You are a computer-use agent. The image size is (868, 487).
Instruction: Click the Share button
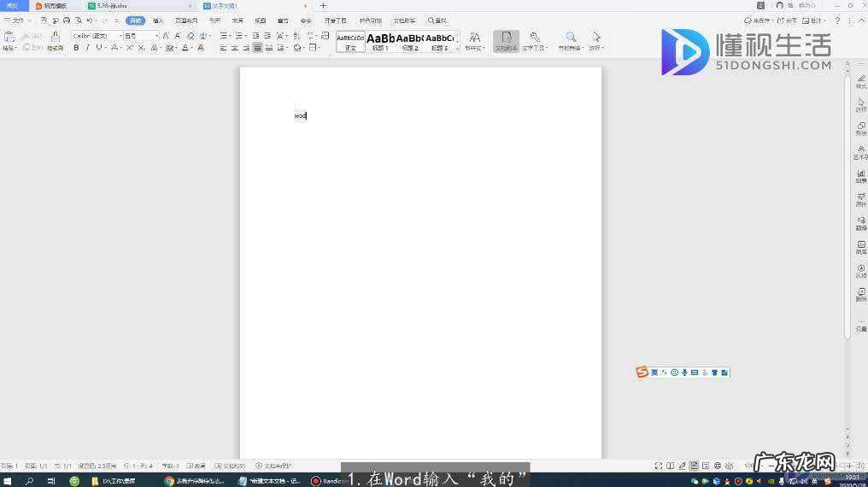click(787, 20)
